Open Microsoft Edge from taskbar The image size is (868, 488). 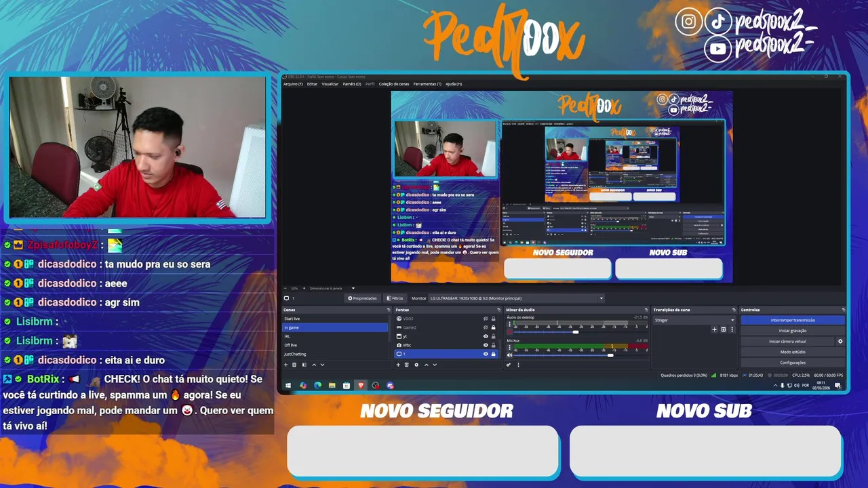coord(317,385)
